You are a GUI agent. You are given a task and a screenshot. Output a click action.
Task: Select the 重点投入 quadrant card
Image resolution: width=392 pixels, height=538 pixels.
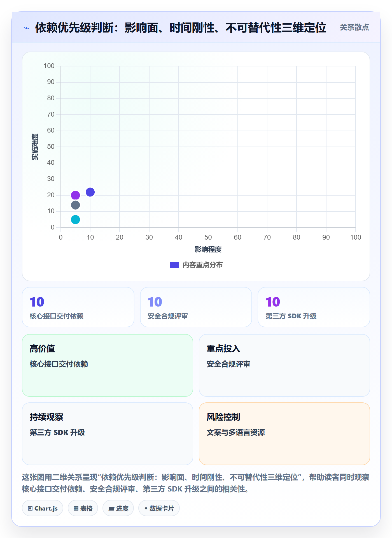pyautogui.click(x=284, y=365)
